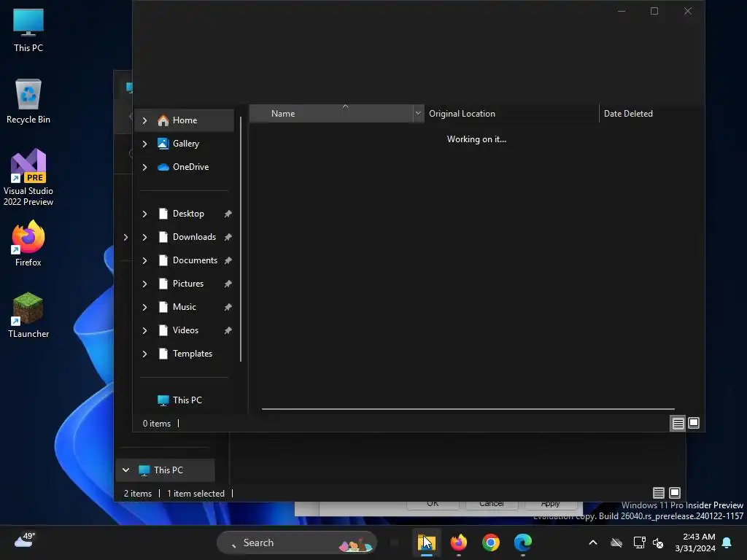747x560 pixels.
Task: Expand the Videos tree node
Action: click(x=145, y=330)
